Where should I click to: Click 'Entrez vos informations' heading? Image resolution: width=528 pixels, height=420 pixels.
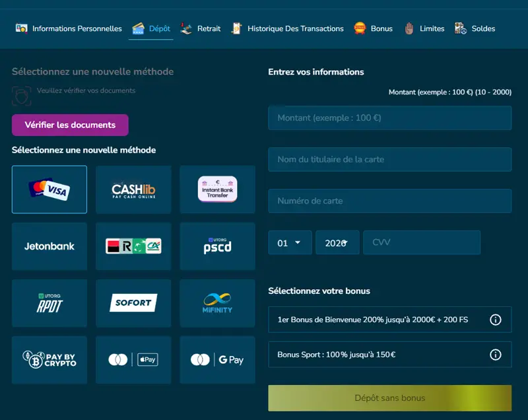click(x=316, y=72)
